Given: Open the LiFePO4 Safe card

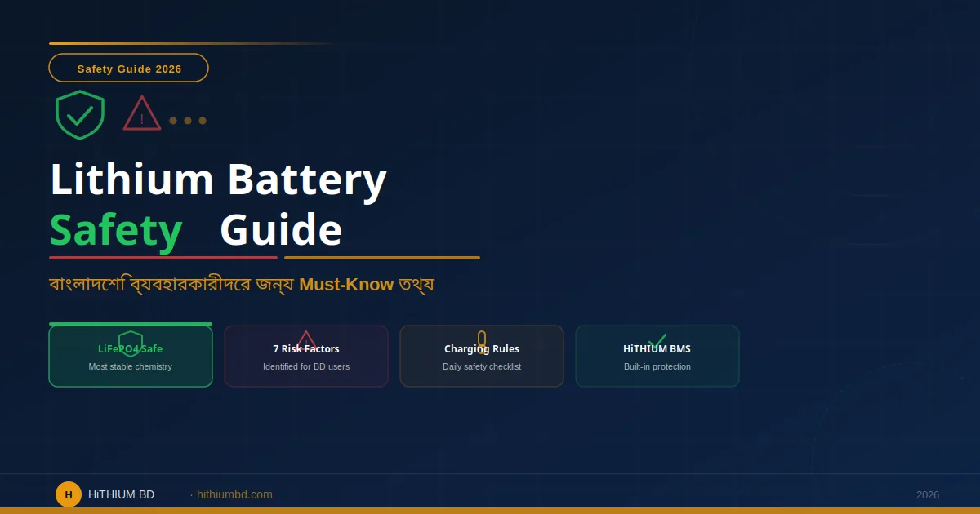Looking at the screenshot, I should (x=131, y=356).
